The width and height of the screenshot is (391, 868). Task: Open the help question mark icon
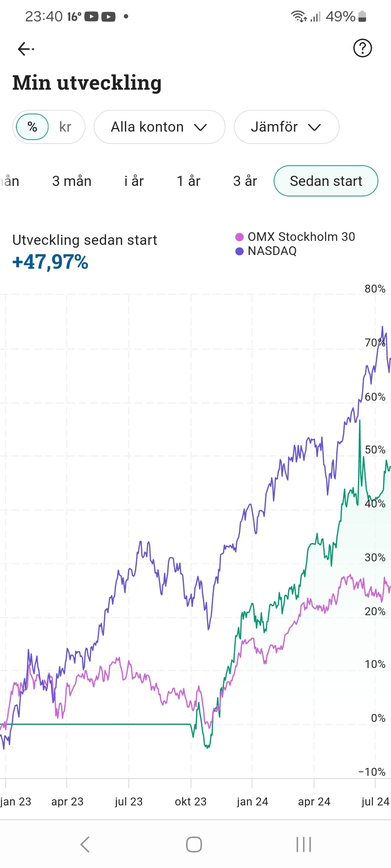point(362,48)
